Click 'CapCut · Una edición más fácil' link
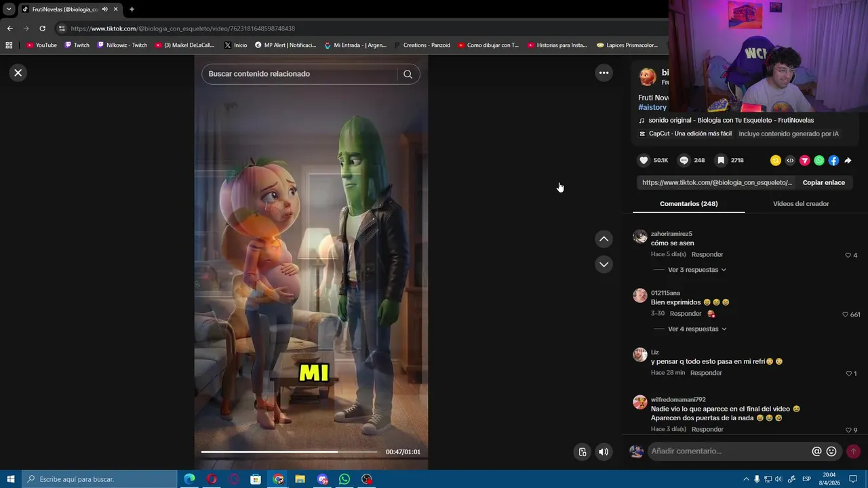Screen dimensions: 868x488 [x=690, y=134]
